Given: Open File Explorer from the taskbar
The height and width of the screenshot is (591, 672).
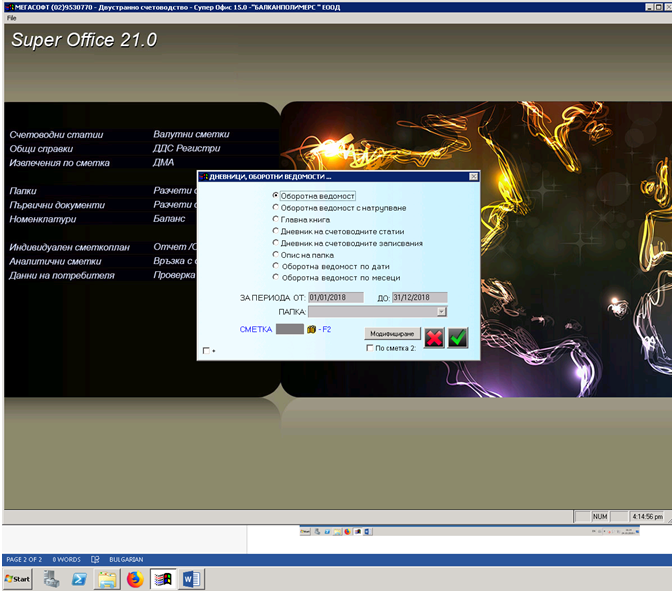Looking at the screenshot, I should pyautogui.click(x=106, y=578).
